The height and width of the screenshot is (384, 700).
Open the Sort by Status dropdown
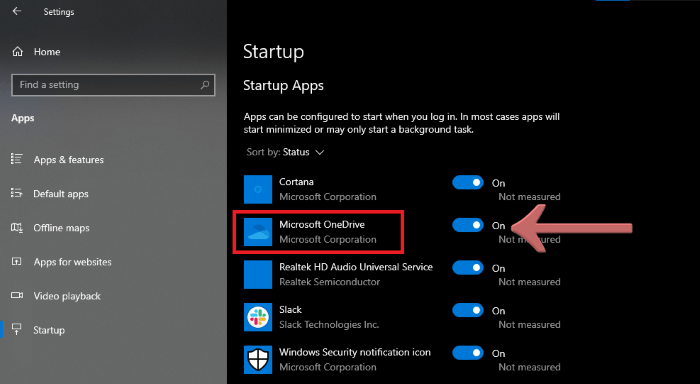(285, 152)
